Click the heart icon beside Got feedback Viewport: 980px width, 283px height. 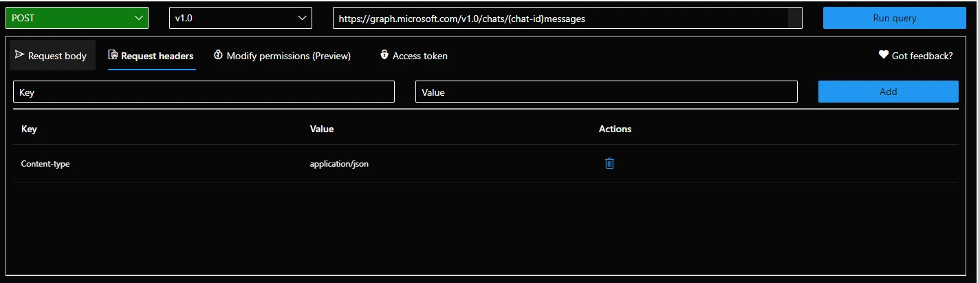click(x=884, y=55)
